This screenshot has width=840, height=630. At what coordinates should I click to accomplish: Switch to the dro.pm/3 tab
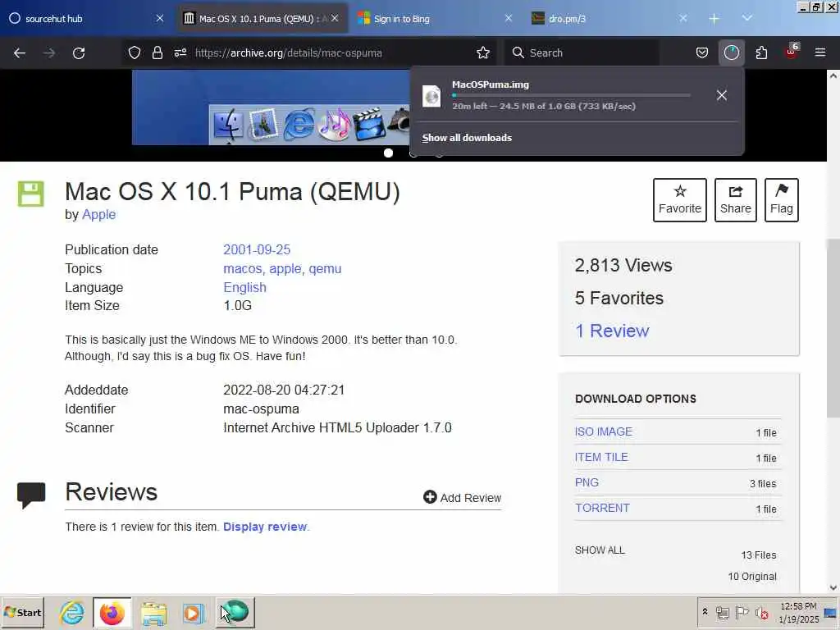point(609,19)
